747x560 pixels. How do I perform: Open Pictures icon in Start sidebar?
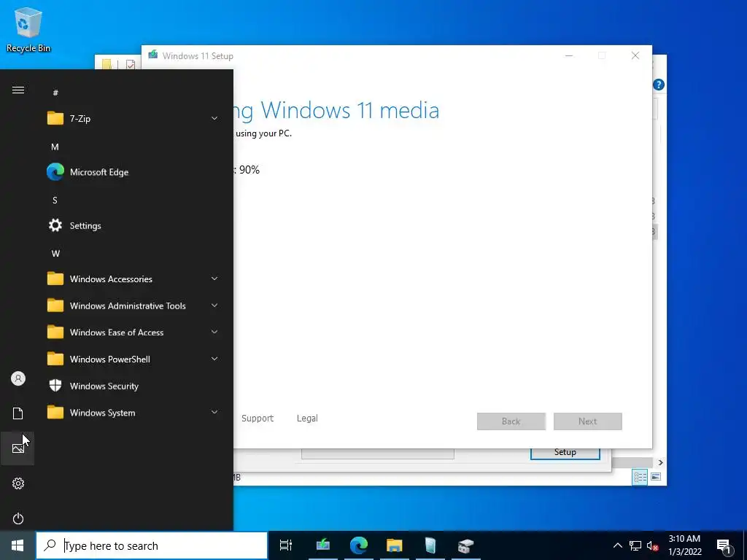18,448
